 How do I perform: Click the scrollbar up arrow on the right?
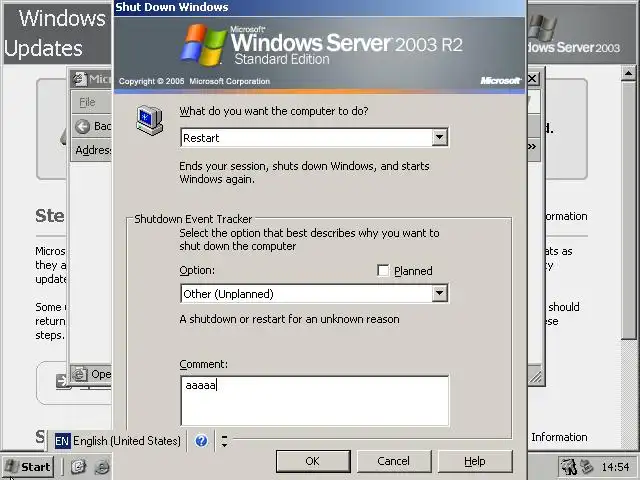(x=629, y=73)
